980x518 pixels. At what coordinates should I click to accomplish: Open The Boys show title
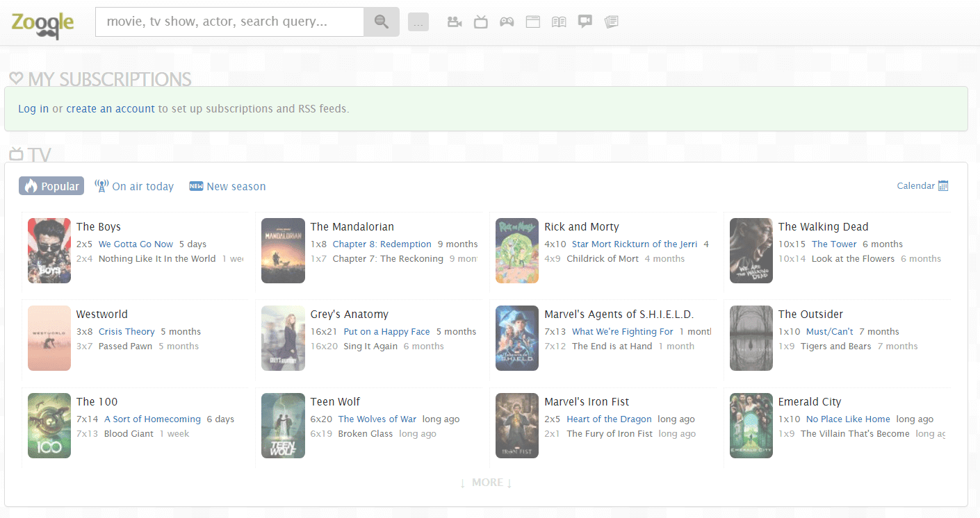[99, 226]
